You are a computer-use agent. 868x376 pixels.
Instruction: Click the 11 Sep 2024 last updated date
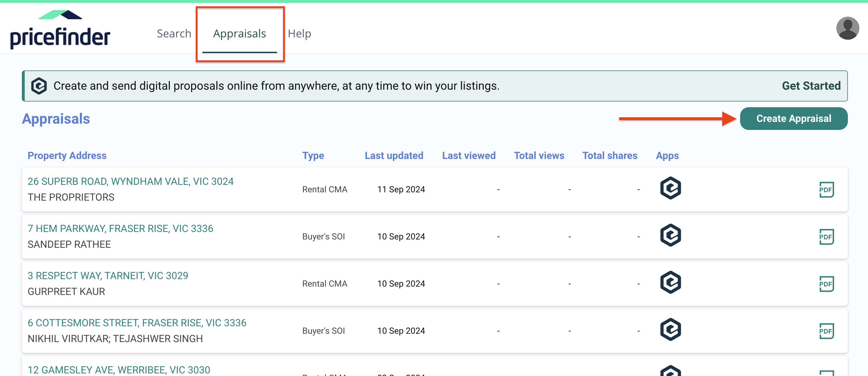coord(401,189)
